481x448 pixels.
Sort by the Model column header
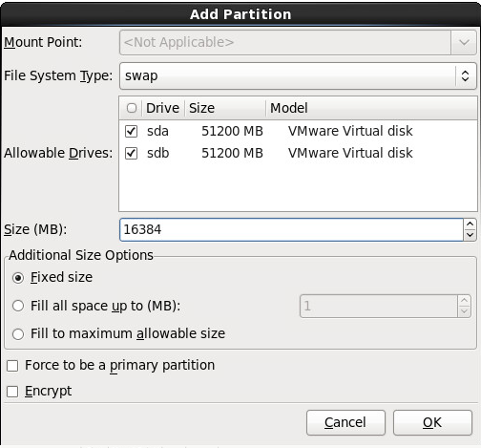[371, 108]
